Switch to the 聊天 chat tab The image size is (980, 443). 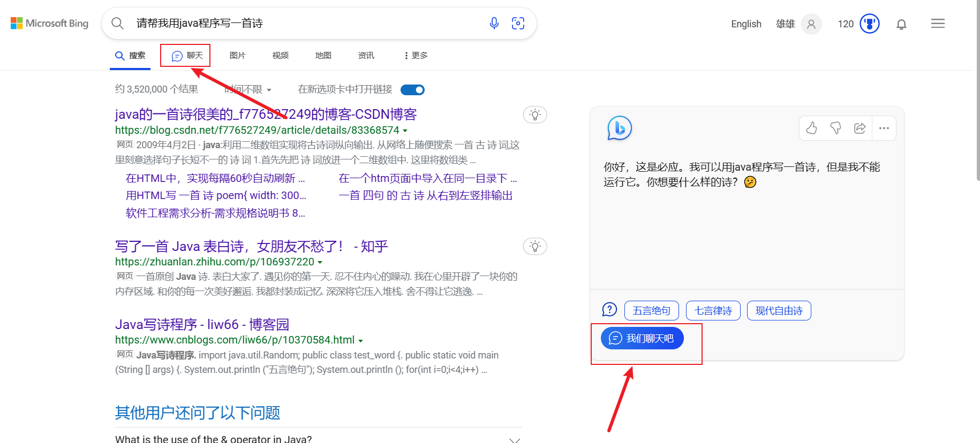coord(187,56)
